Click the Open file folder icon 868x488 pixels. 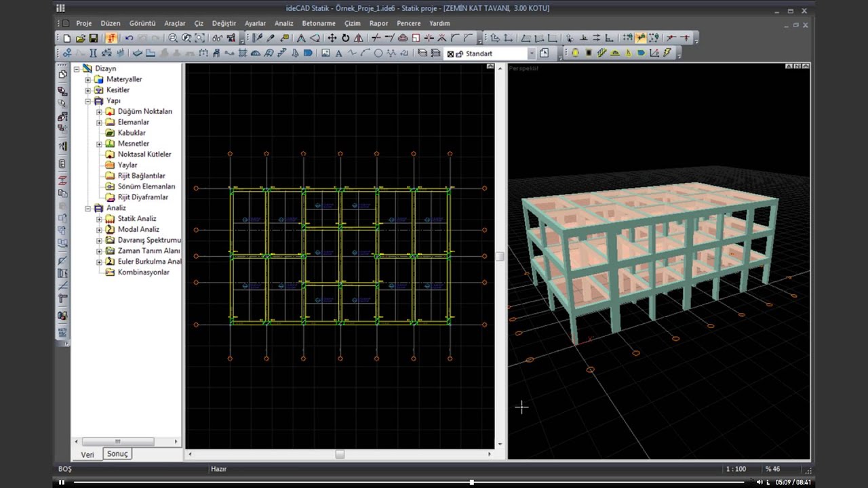(x=80, y=39)
